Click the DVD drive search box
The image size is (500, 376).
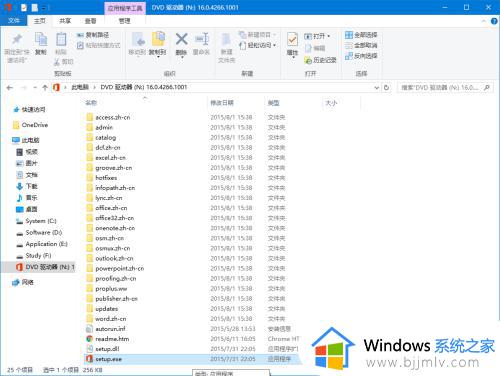tap(445, 88)
